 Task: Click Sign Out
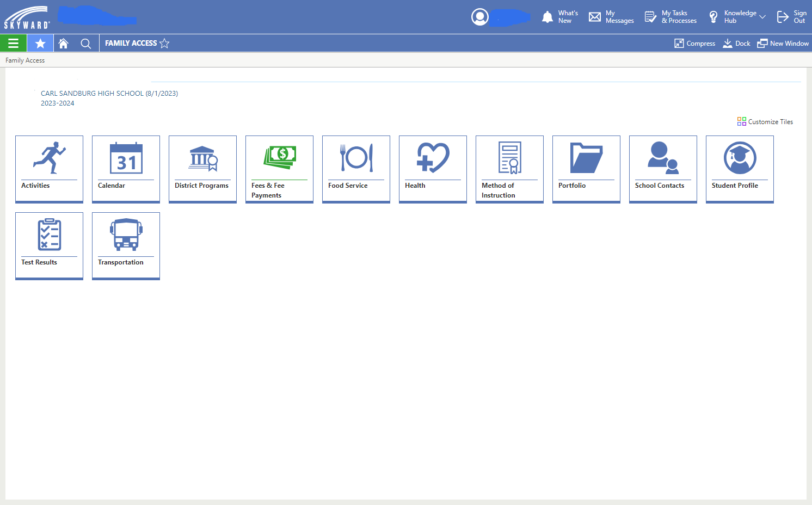[792, 17]
